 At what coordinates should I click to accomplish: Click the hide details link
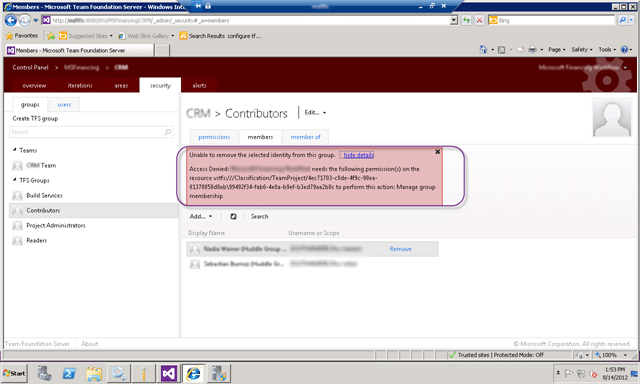click(358, 155)
